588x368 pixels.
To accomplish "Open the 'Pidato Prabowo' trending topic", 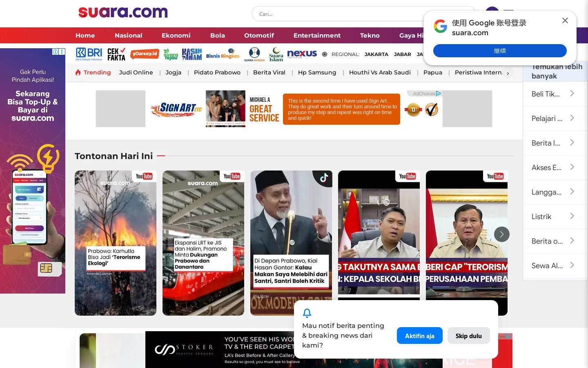I will pos(217,72).
